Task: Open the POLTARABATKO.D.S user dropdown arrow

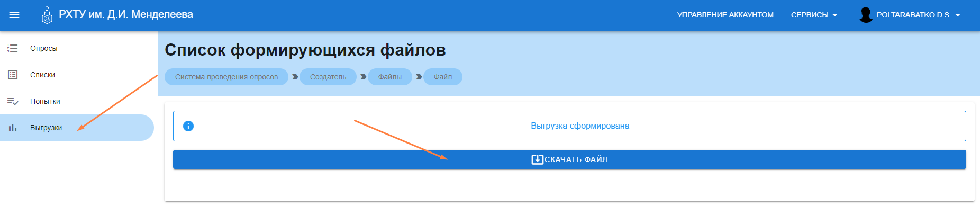Action: click(x=958, y=15)
